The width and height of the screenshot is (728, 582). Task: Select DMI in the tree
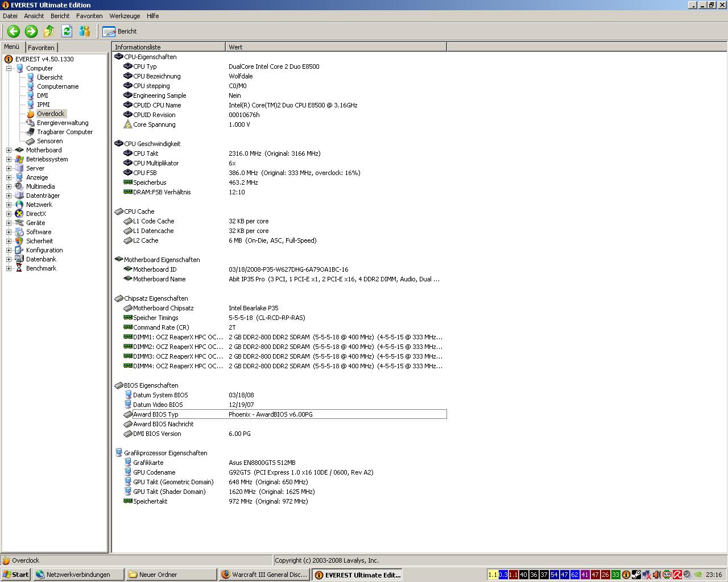point(43,95)
